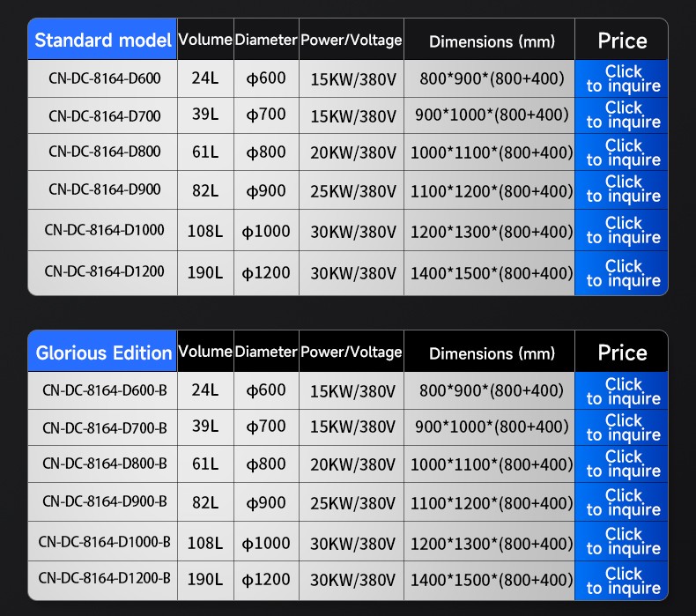
Task: Click to inquire price for CN-DC-8164-D700
Action: pyautogui.click(x=621, y=115)
